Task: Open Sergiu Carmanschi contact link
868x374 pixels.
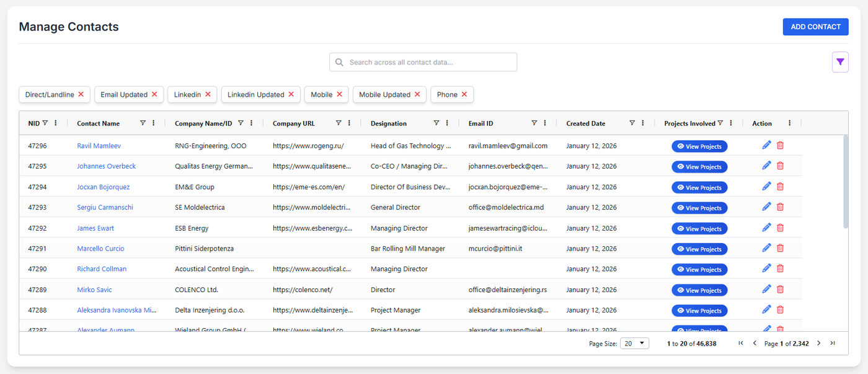Action: click(105, 207)
